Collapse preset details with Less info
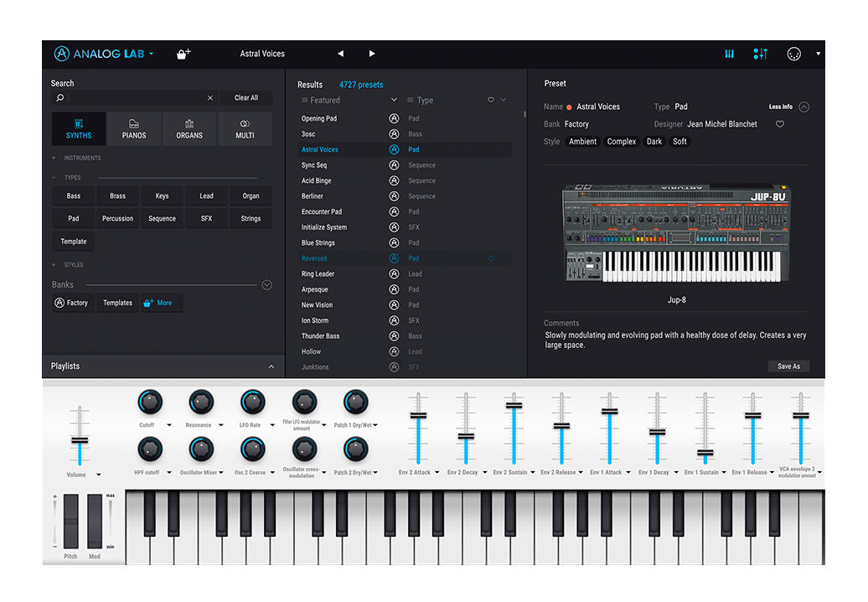 pyautogui.click(x=789, y=106)
